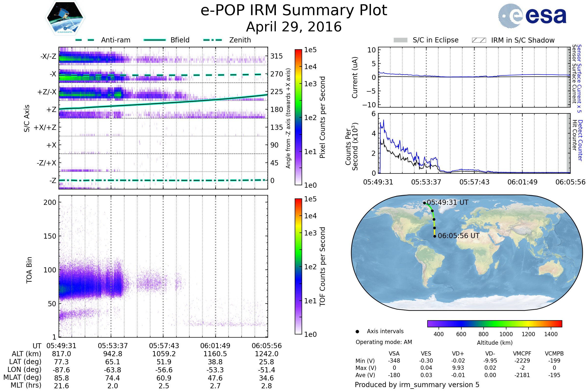Click the S/C in Eclipse gray legend swatch

(400, 40)
